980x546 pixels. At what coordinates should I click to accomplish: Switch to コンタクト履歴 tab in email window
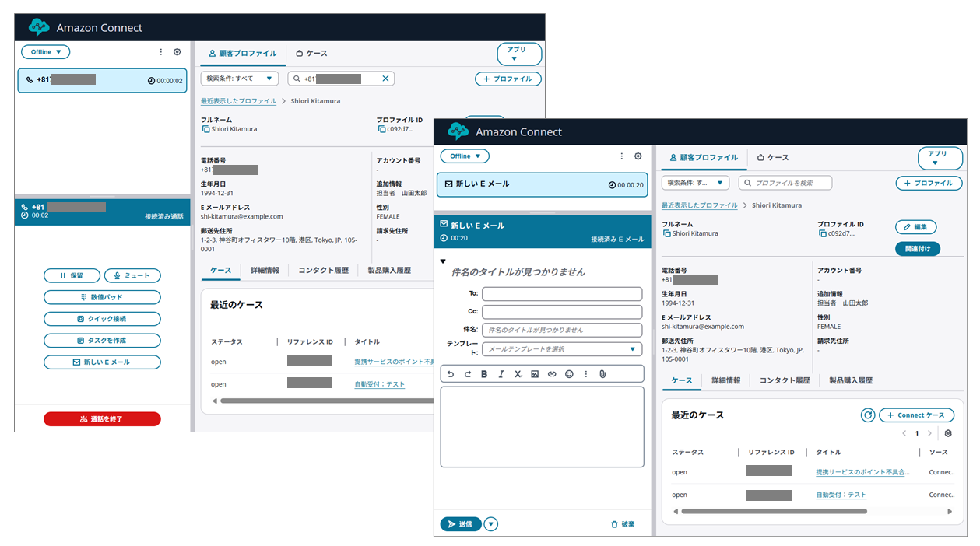785,380
